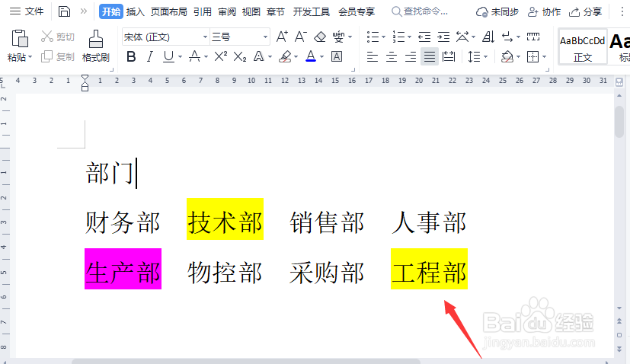Toggle bold formatting
Screen dimensions: 630x364
(131, 56)
